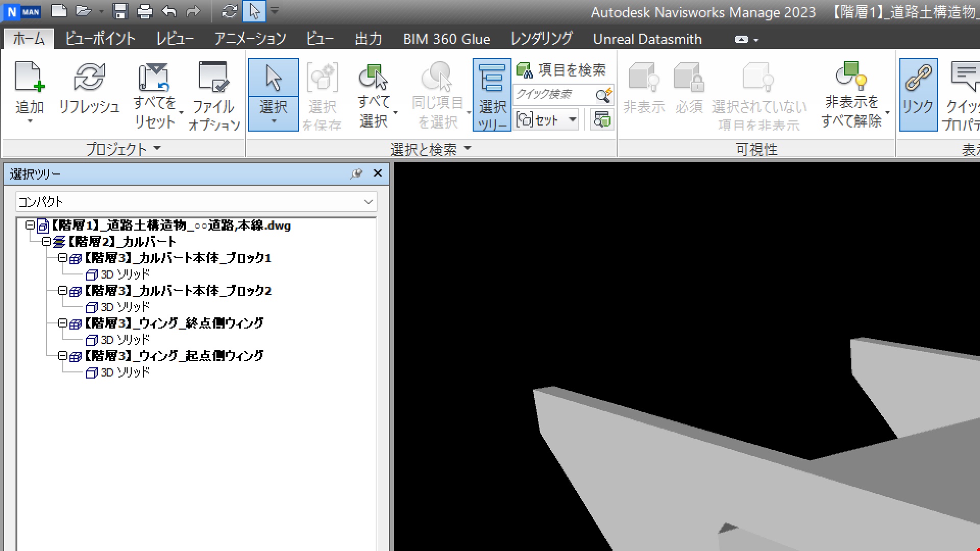The height and width of the screenshot is (551, 980).
Task: Open the quick access toolbar customize arrow
Action: coord(275,10)
